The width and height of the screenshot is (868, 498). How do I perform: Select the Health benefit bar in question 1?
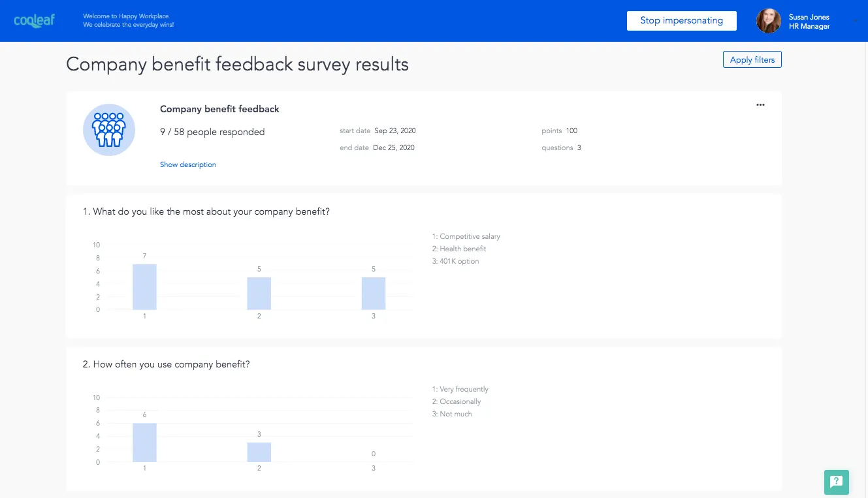coord(259,294)
